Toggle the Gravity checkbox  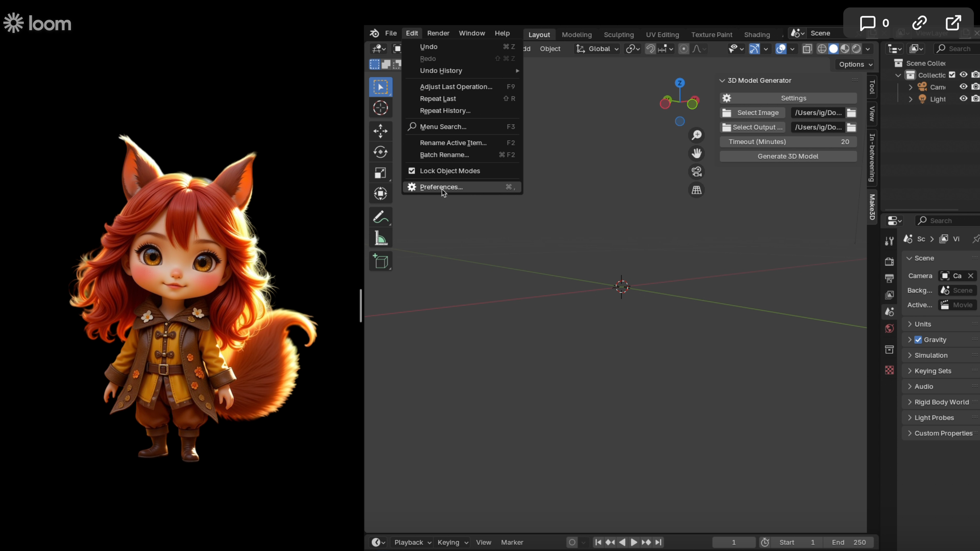point(918,340)
